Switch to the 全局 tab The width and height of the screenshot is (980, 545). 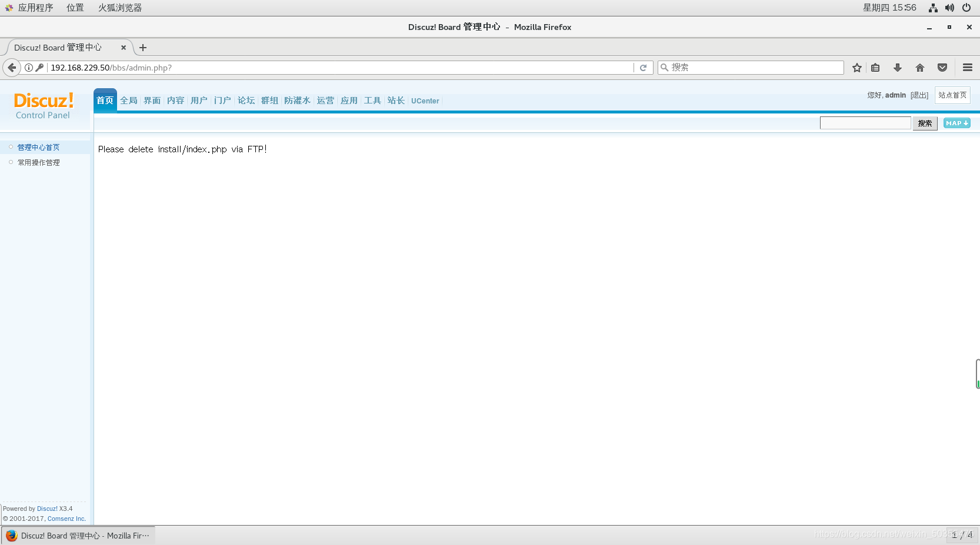click(129, 101)
